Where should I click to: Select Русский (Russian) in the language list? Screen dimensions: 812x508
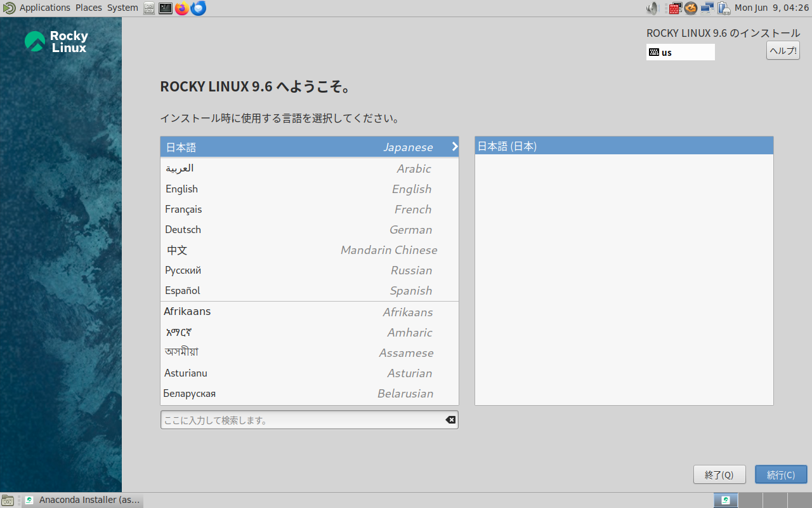point(310,270)
